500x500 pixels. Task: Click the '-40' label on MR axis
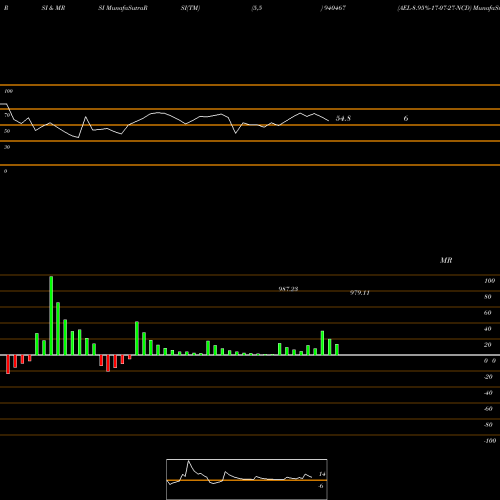(x=488, y=393)
